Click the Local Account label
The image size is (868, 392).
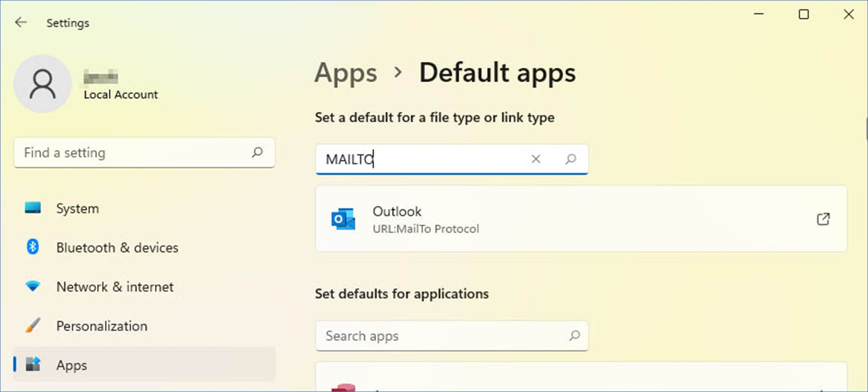point(121,95)
